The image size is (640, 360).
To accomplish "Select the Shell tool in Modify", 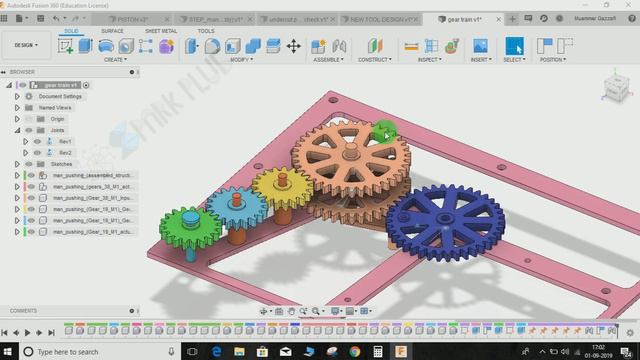I will pyautogui.click(x=233, y=46).
